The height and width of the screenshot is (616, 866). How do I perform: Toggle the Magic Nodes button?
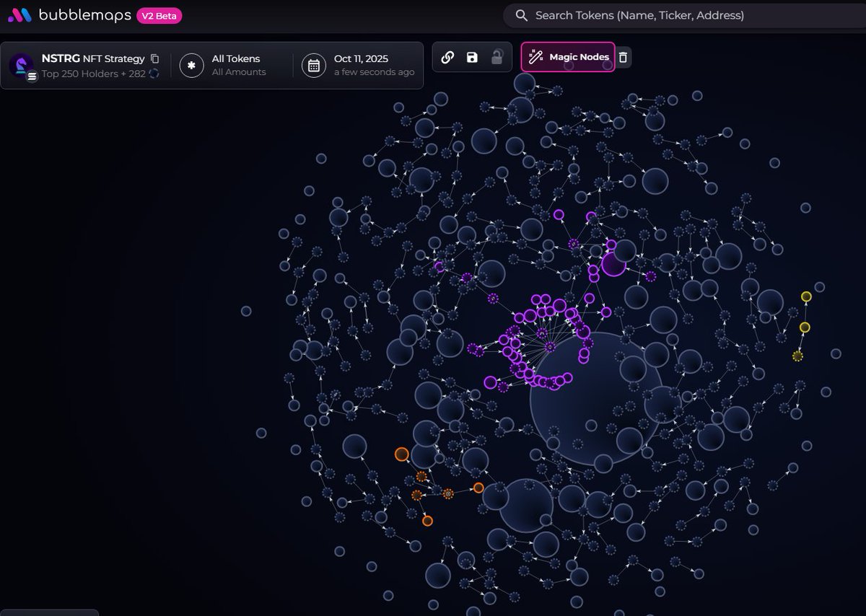click(568, 57)
